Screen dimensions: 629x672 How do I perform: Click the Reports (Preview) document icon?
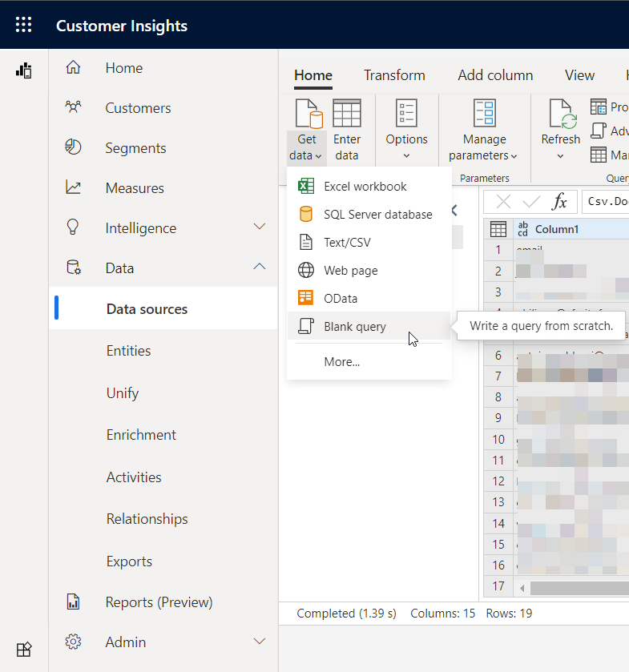click(73, 602)
